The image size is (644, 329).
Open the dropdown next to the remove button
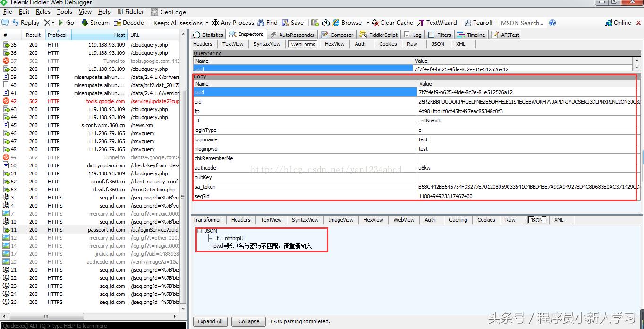[x=53, y=22]
